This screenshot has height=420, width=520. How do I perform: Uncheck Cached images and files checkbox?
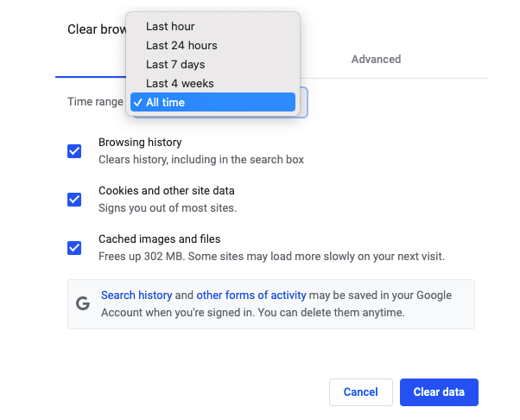click(74, 248)
